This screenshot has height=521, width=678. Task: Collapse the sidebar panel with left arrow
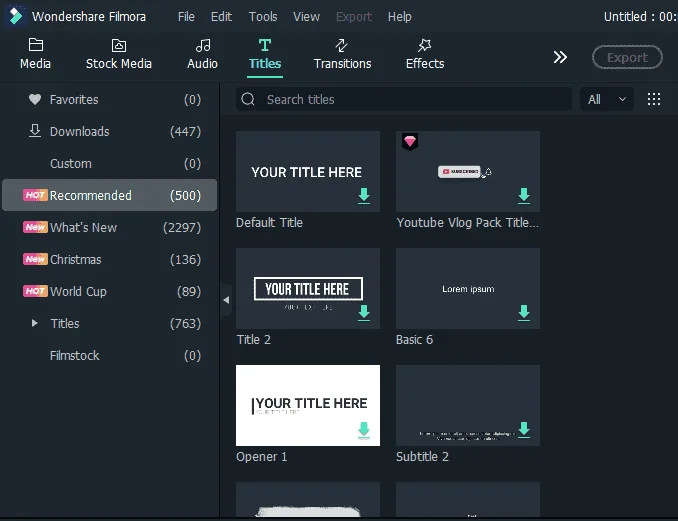click(x=226, y=300)
